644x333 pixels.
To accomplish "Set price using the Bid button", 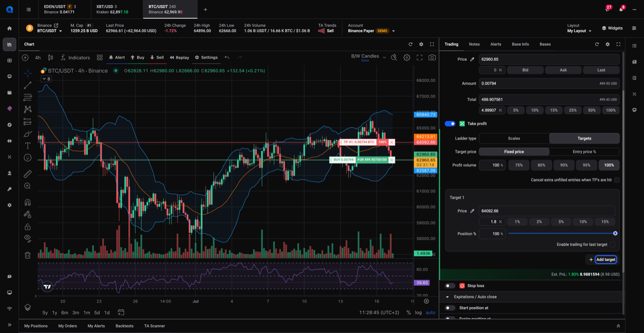I will coord(525,70).
